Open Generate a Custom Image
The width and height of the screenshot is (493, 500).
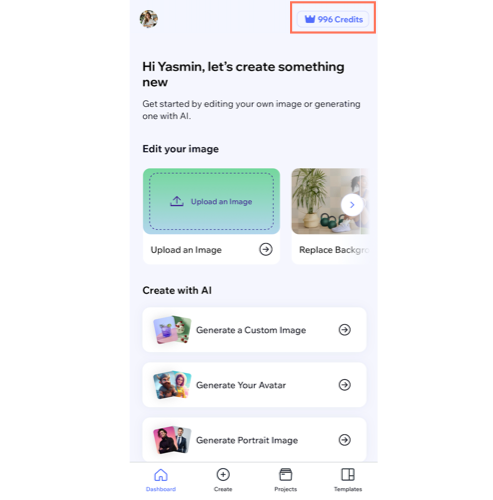[x=254, y=330]
